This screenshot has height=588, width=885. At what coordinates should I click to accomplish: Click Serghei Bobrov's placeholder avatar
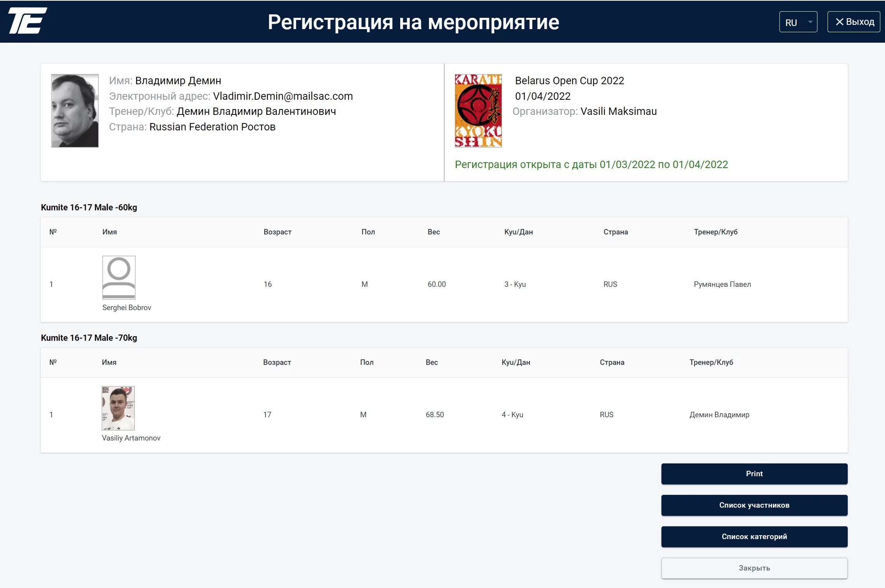119,278
